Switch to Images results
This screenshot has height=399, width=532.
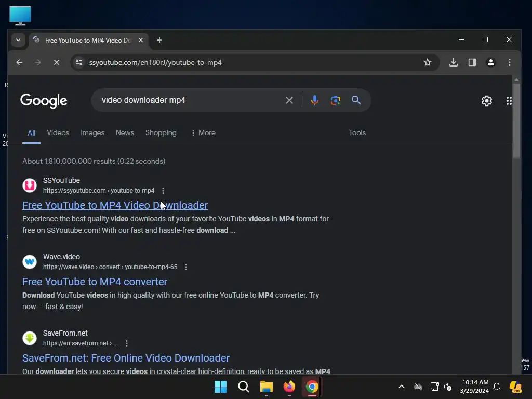pos(92,132)
